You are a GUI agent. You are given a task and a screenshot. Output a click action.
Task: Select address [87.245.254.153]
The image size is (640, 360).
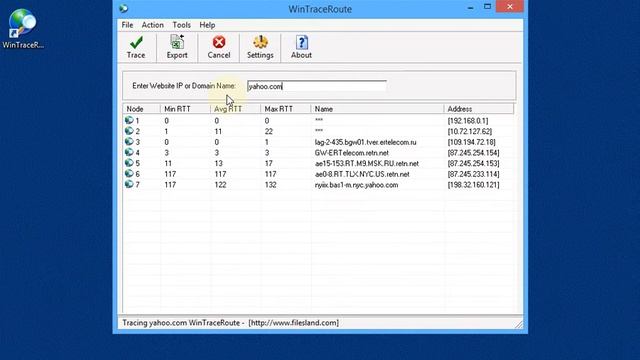(x=473, y=163)
